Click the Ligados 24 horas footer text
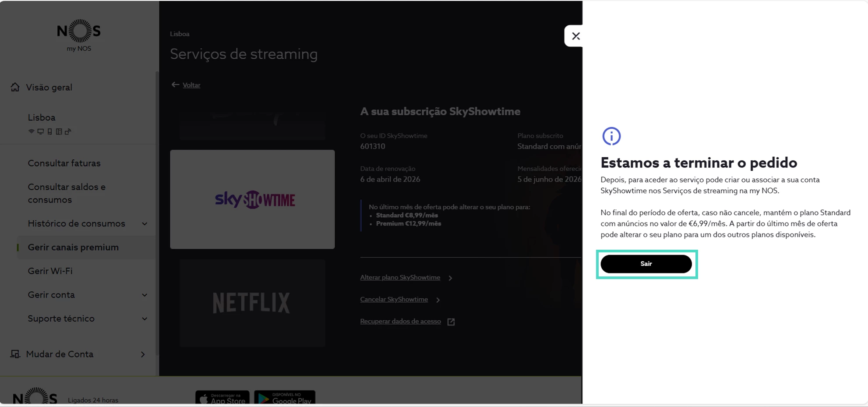Viewport: 868px width, 407px height. click(93, 400)
